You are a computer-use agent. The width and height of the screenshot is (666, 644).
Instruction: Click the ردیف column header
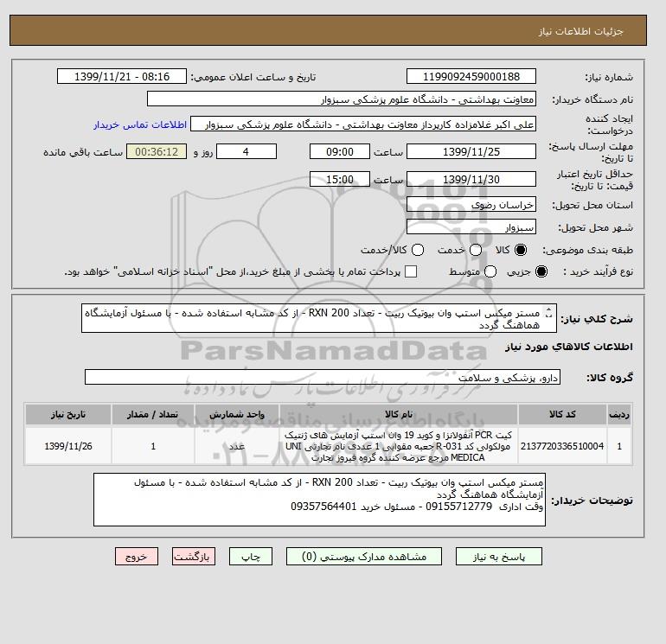coord(619,414)
